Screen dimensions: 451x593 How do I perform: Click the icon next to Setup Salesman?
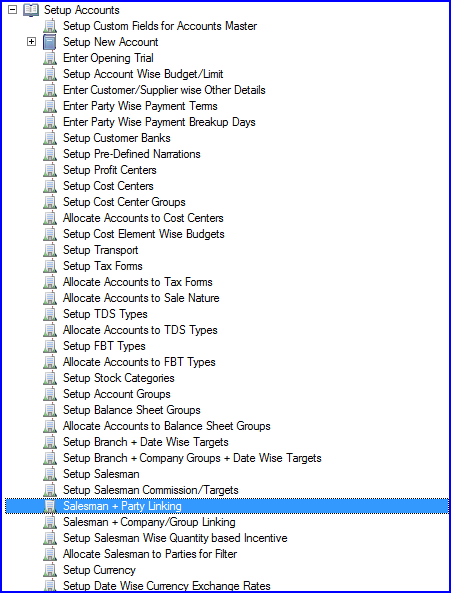[x=50, y=474]
